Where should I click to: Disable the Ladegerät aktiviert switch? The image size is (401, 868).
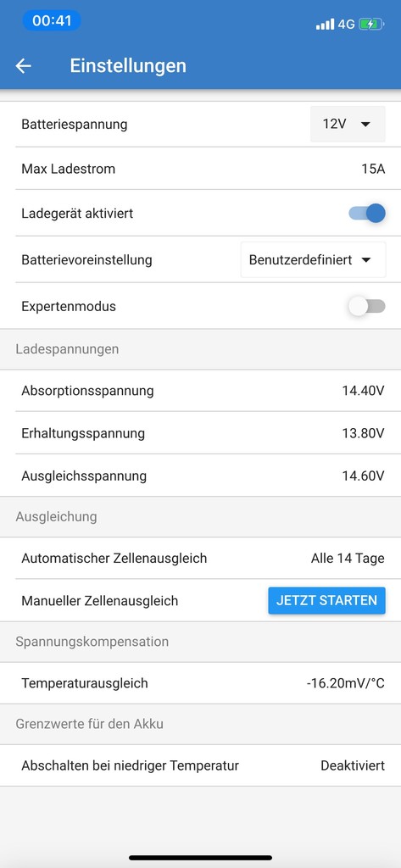[366, 213]
